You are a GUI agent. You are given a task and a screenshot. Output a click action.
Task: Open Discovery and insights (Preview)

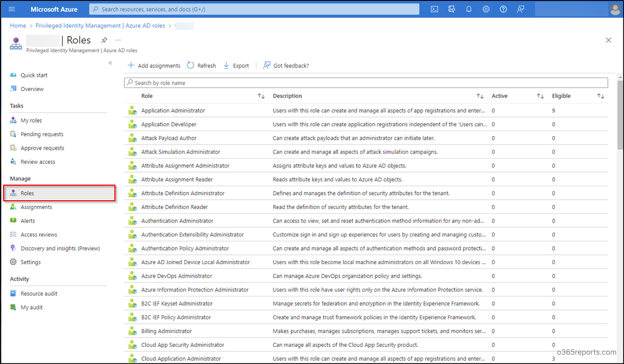click(x=60, y=248)
